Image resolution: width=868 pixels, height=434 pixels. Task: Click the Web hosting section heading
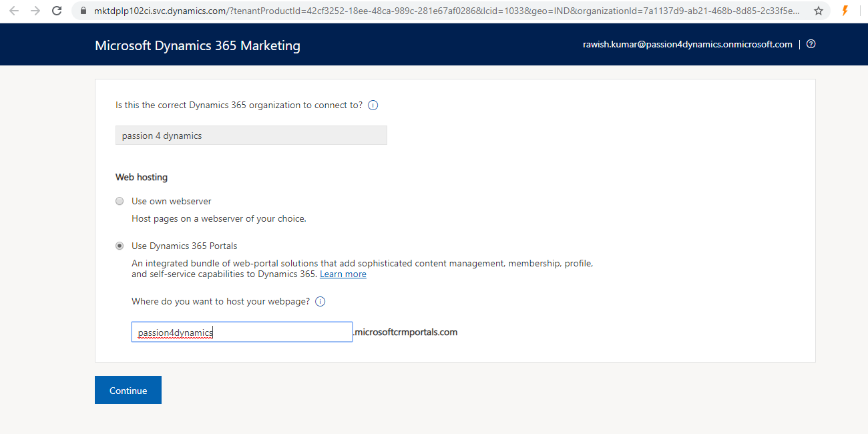tap(142, 178)
